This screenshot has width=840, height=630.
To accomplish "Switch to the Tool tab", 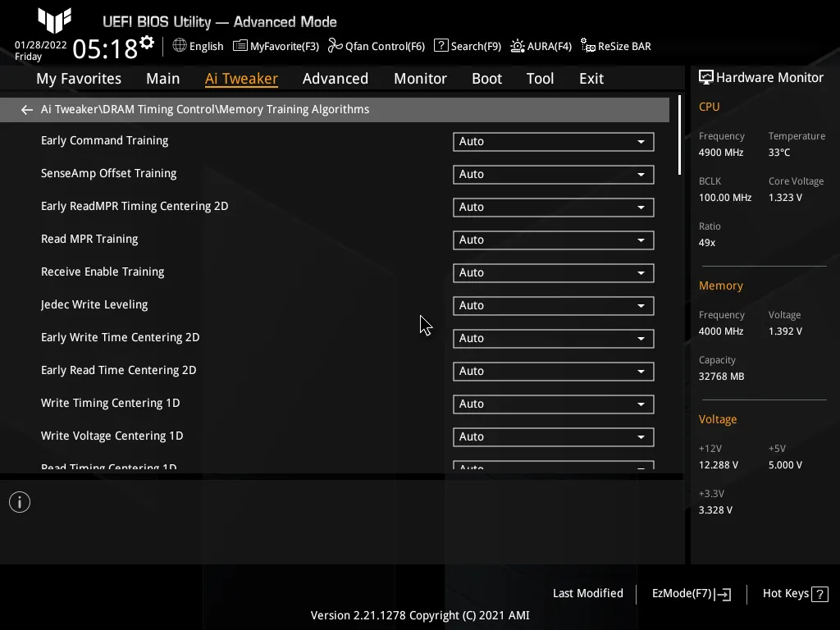I will pos(540,79).
